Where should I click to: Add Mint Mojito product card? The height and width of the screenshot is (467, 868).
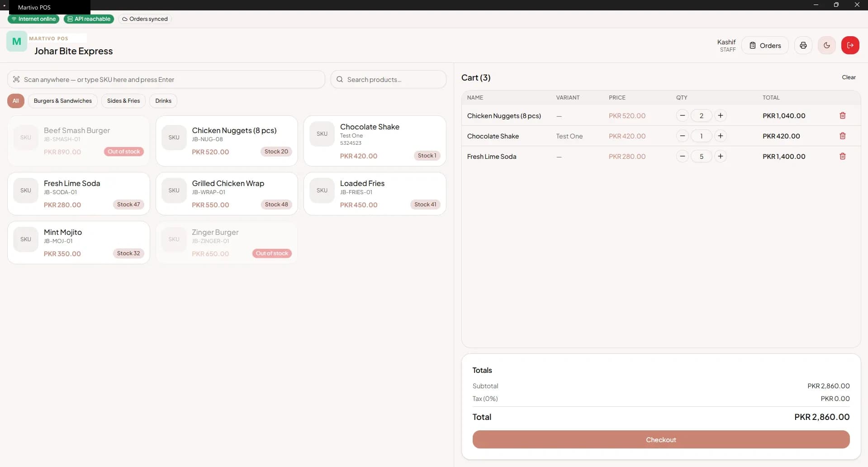(78, 243)
